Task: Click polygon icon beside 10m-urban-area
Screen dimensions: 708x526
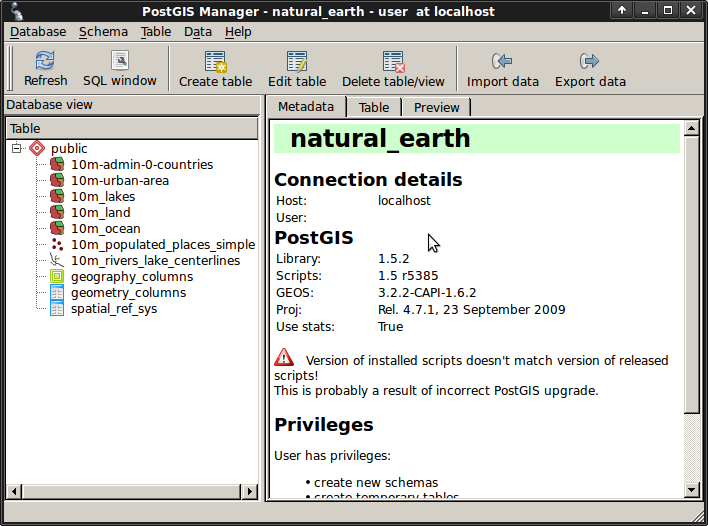Action: tap(57, 180)
